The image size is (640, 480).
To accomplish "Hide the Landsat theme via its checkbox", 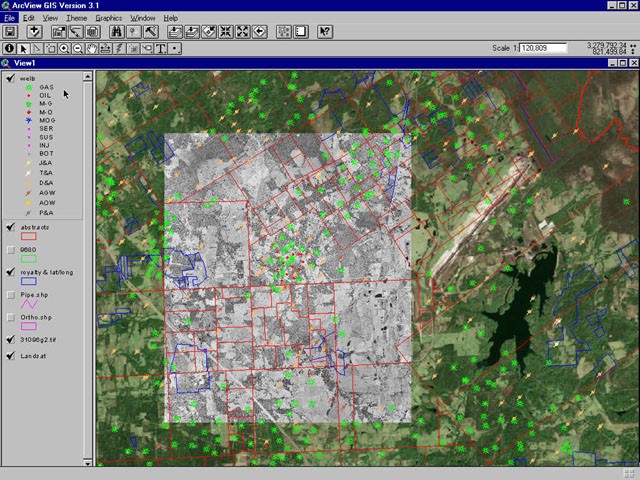I will click(x=10, y=355).
